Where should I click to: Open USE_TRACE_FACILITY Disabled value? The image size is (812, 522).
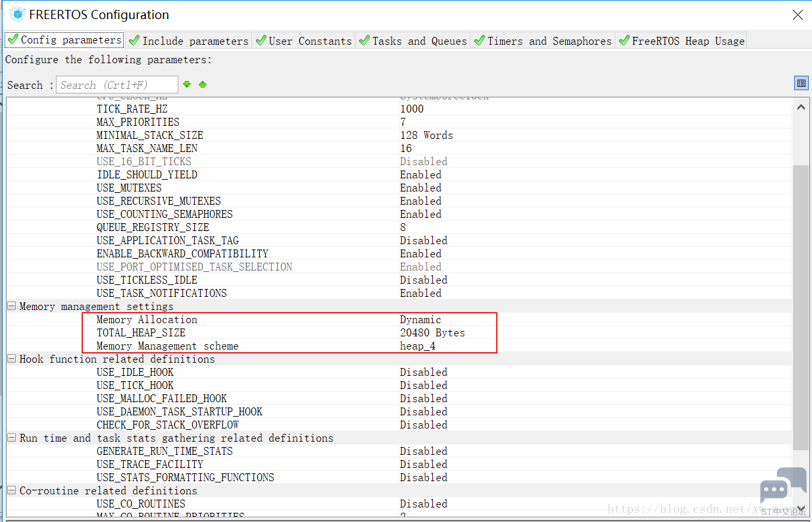pyautogui.click(x=423, y=464)
